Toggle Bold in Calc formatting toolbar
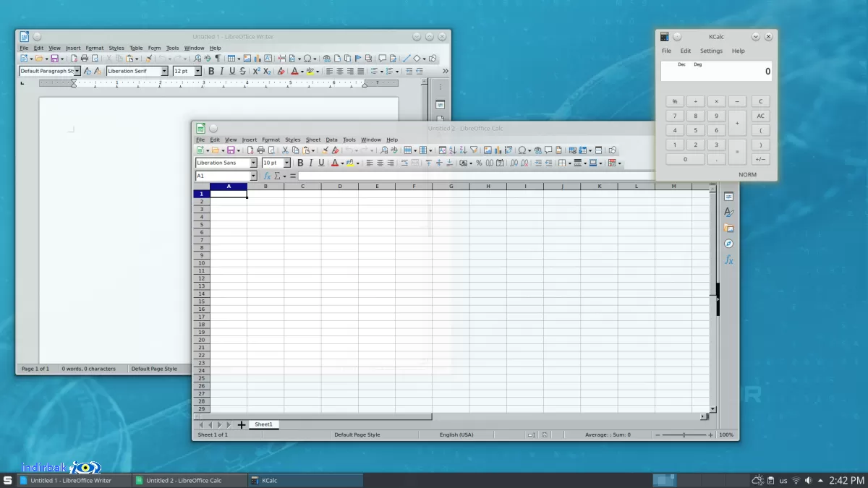The width and height of the screenshot is (868, 488). tap(300, 163)
